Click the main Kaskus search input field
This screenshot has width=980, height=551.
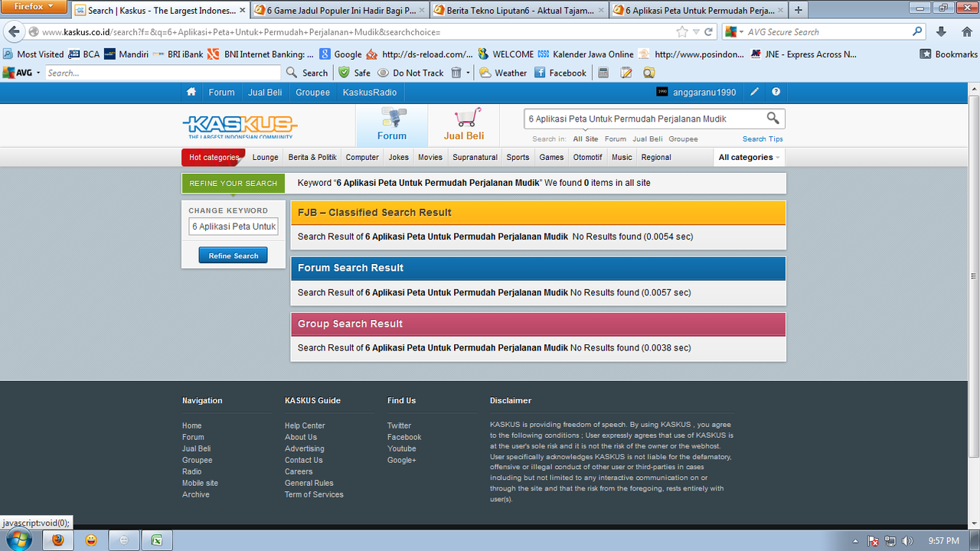tap(645, 119)
